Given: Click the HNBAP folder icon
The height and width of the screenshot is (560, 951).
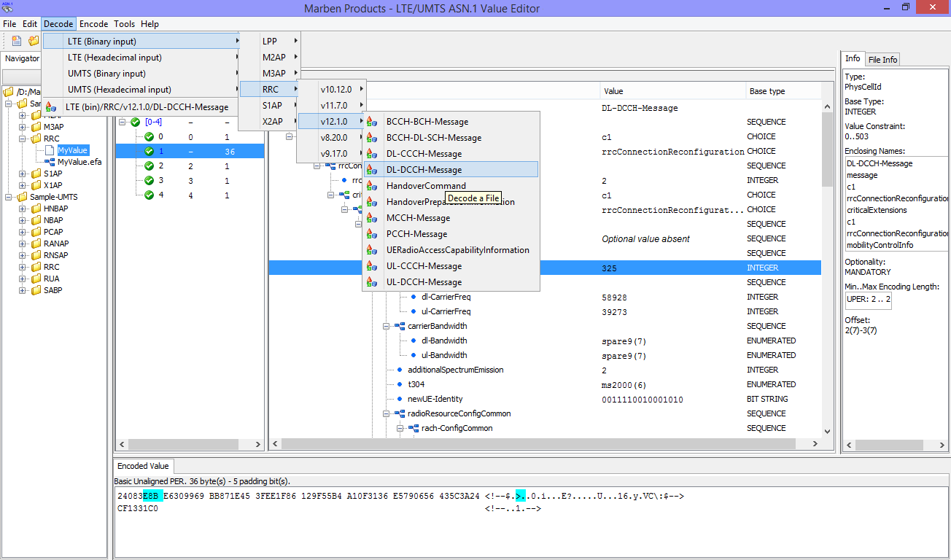Looking at the screenshot, I should tap(36, 209).
